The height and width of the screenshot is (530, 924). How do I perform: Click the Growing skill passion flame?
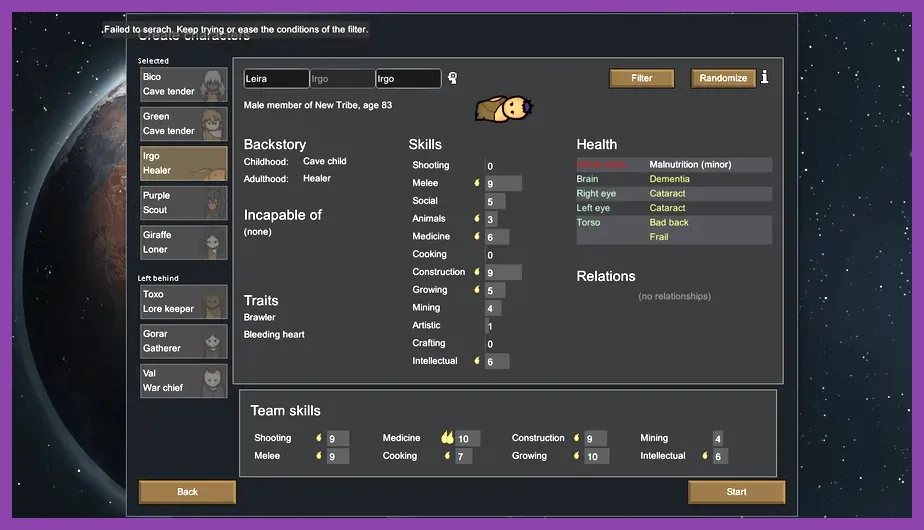click(477, 289)
